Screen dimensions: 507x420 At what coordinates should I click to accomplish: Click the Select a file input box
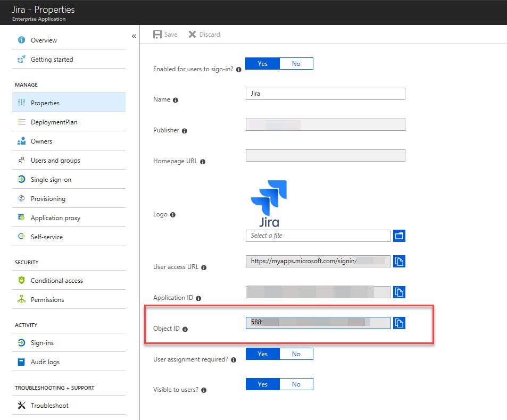click(318, 236)
